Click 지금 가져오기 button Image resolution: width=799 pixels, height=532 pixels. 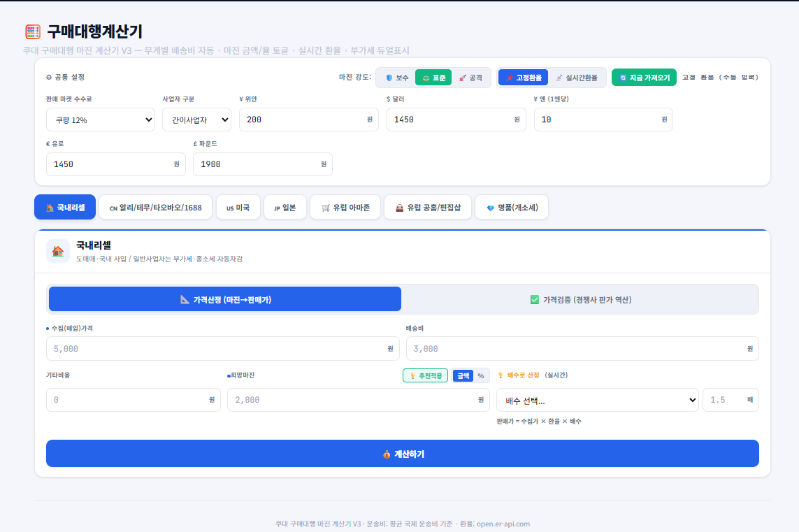644,78
